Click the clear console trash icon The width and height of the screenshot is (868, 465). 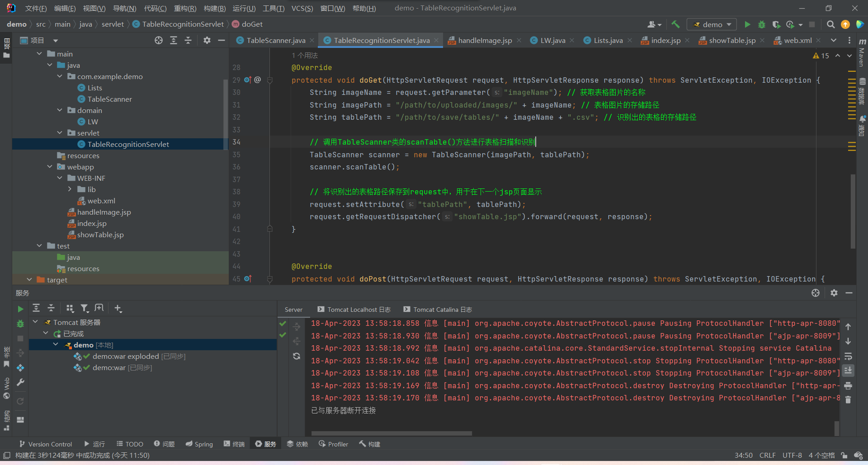coord(848,400)
